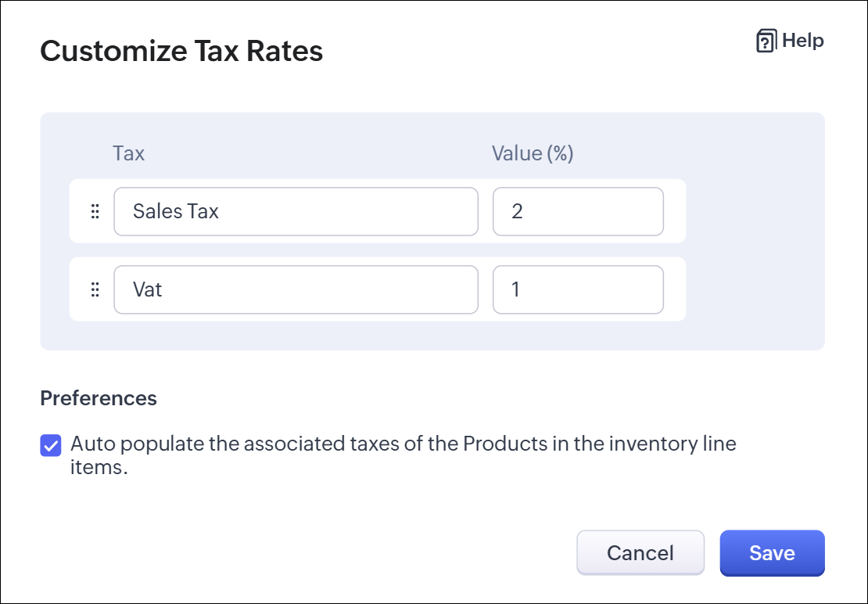Click the 'Preferences' section heading
This screenshot has height=604, width=868.
pos(99,398)
